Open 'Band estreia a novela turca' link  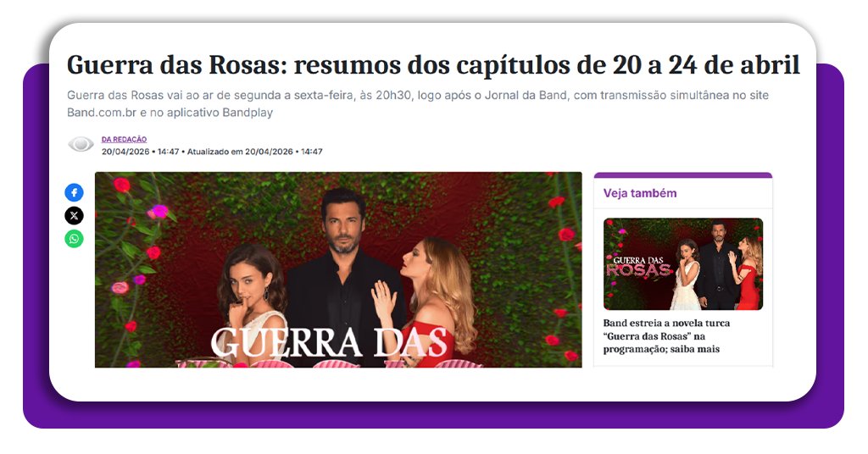coord(666,335)
